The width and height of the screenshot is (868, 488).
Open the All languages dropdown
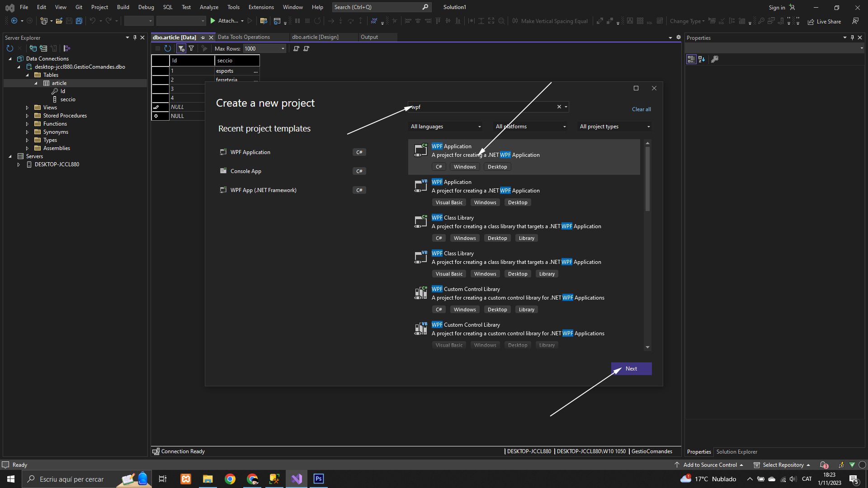coord(445,127)
